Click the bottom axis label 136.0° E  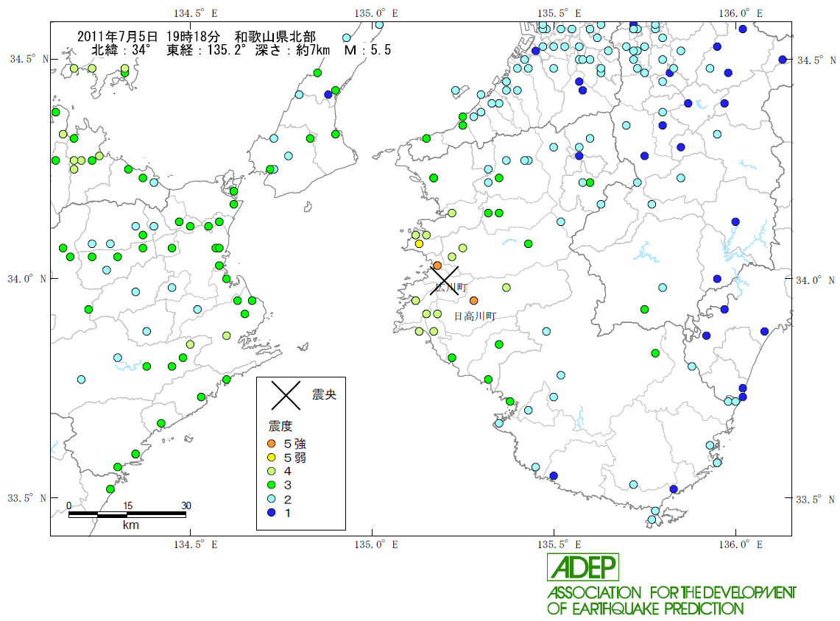click(741, 544)
